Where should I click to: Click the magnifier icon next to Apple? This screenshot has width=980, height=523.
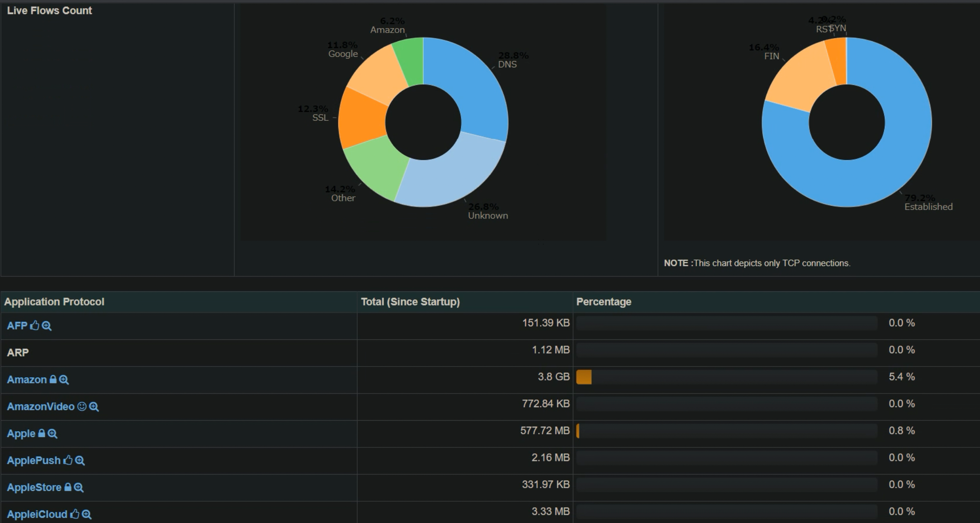pyautogui.click(x=52, y=433)
